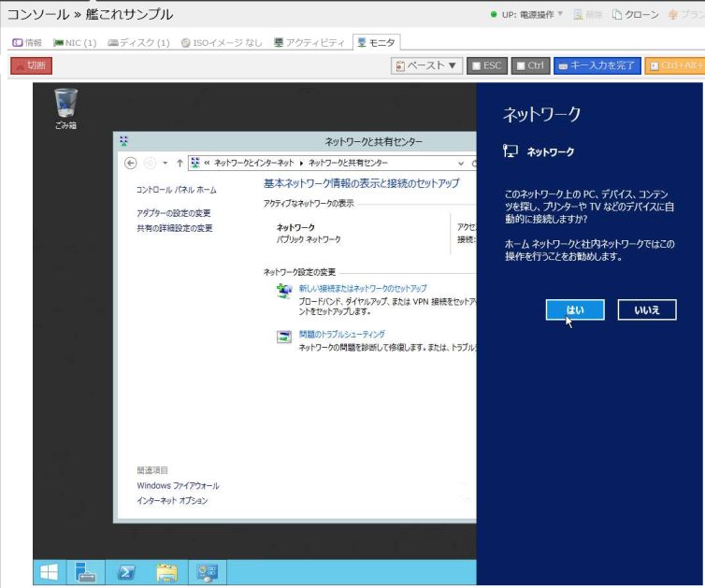Launch PowerShell from the taskbar
Image resolution: width=705 pixels, height=588 pixels.
click(127, 572)
